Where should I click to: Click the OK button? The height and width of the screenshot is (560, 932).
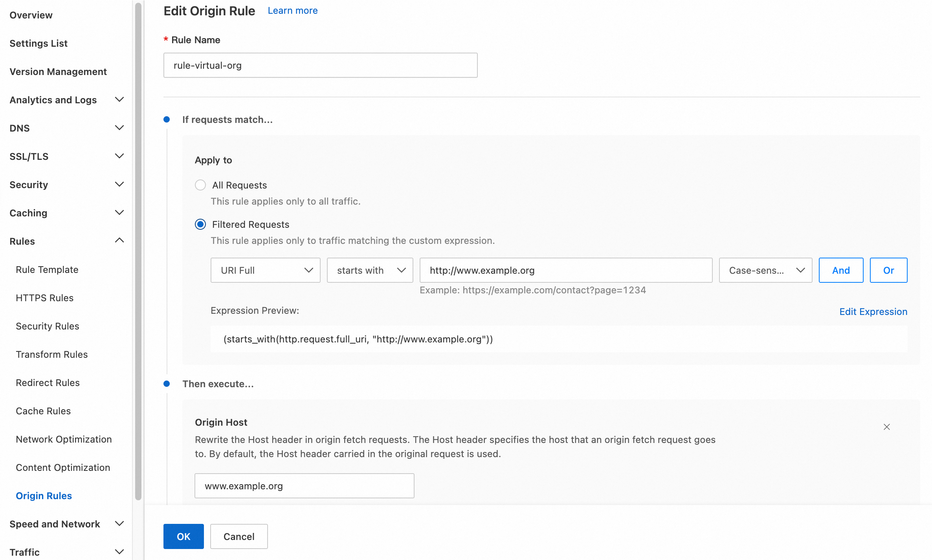coord(183,536)
